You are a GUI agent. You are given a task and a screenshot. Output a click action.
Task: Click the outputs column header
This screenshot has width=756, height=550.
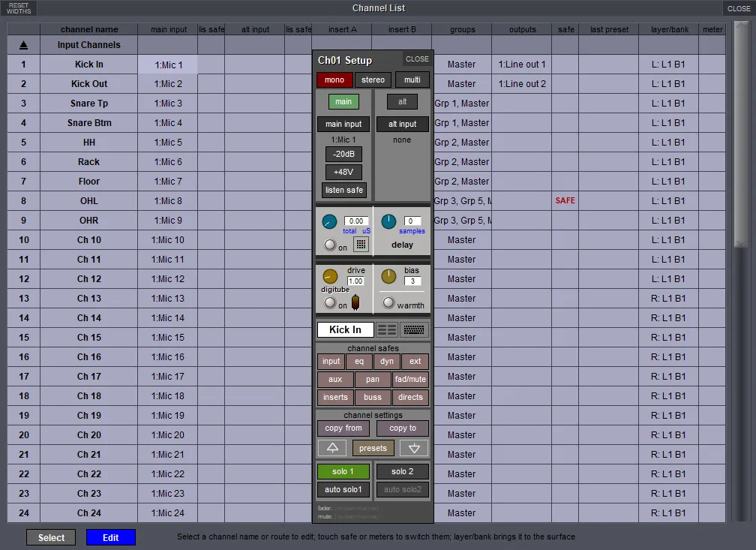coord(522,29)
